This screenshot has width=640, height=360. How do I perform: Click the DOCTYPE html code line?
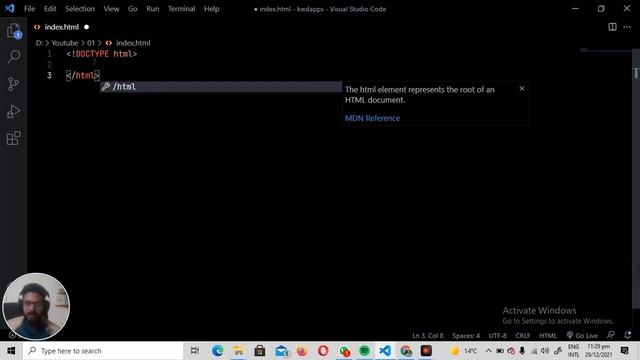pyautogui.click(x=102, y=54)
